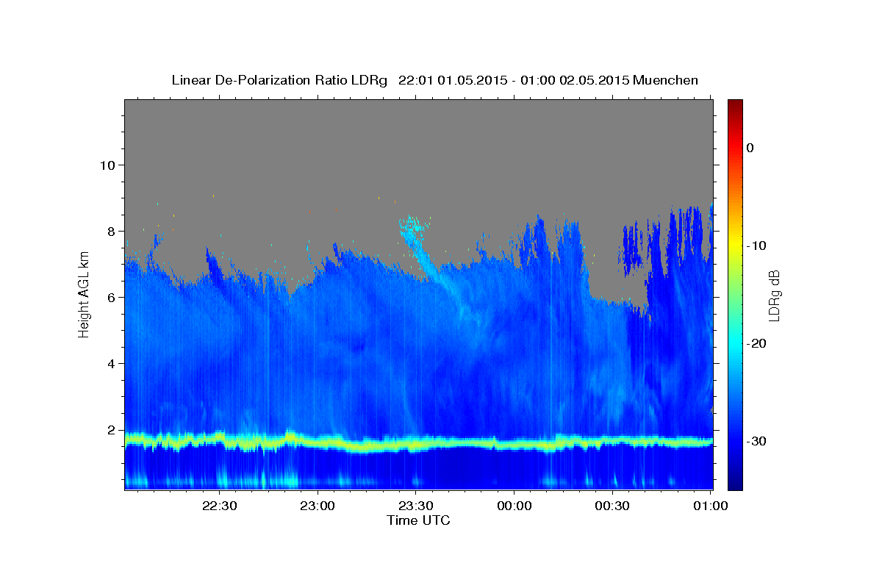Screen dimensions: 882x588
Task: Click the colorbar value '-10'
Action: coord(757,245)
